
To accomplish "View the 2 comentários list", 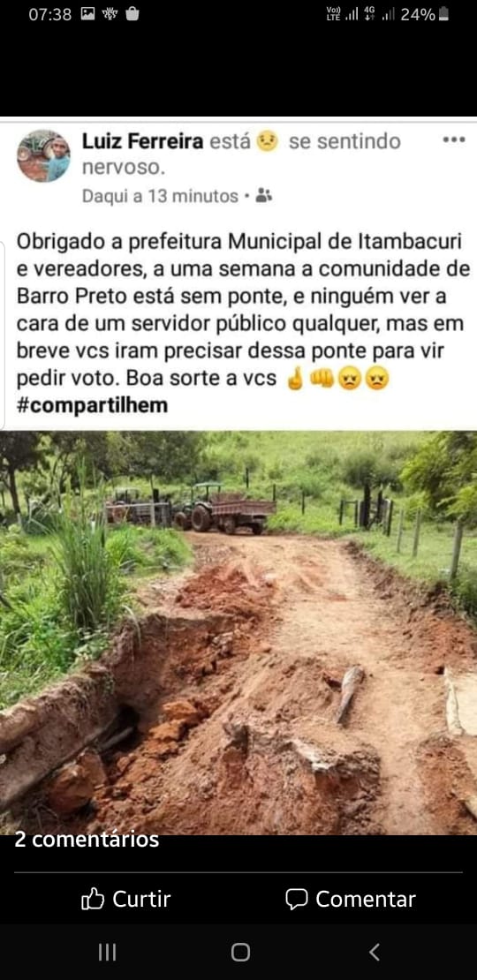I will [x=87, y=840].
